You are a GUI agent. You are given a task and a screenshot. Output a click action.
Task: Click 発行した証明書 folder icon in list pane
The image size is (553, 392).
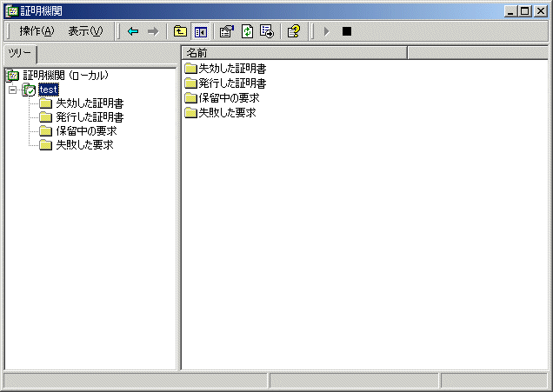click(x=190, y=83)
